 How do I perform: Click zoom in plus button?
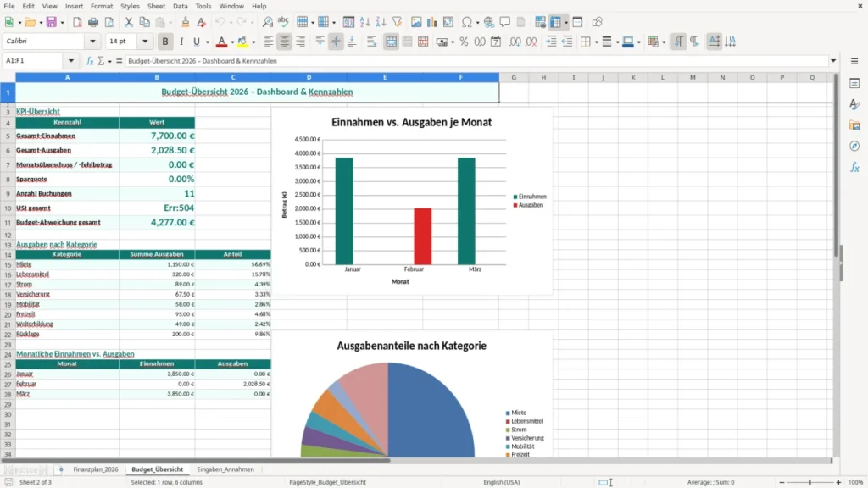838,482
